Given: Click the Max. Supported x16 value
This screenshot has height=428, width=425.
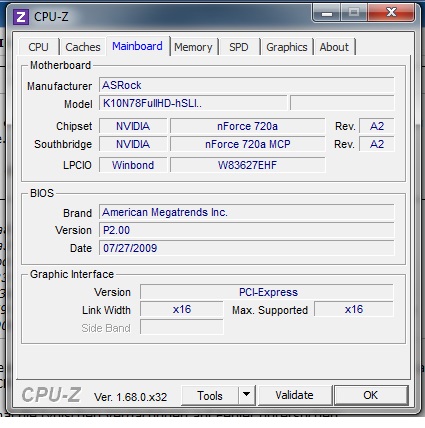Looking at the screenshot, I should pos(354,309).
